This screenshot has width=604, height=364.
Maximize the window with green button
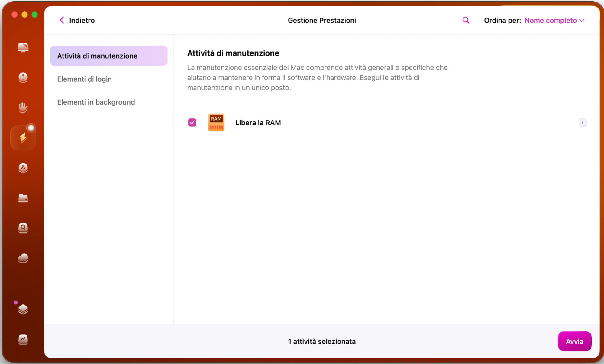(x=35, y=14)
